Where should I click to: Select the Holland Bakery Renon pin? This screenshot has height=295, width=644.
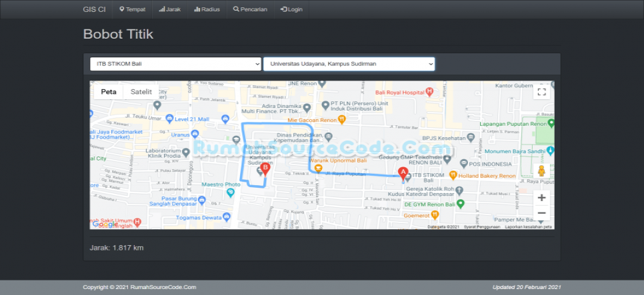453,175
